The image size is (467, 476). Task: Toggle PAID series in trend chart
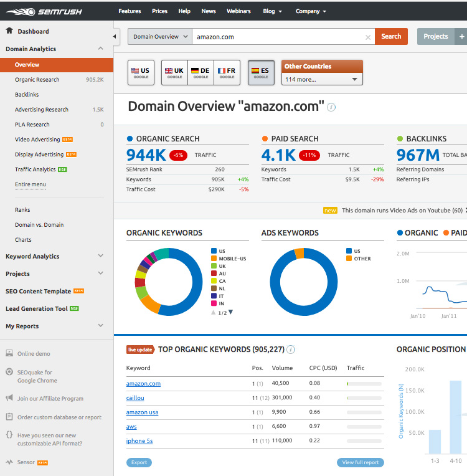pyautogui.click(x=455, y=233)
